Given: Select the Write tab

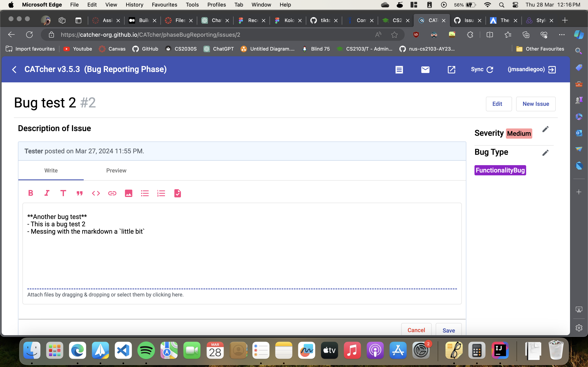Looking at the screenshot, I should (51, 171).
